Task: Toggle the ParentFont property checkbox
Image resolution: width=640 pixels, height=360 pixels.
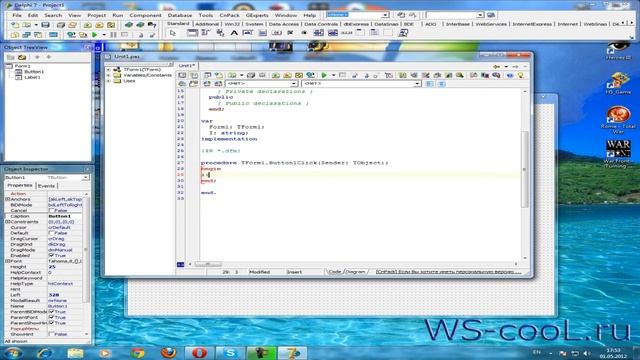Action: pos(51,317)
